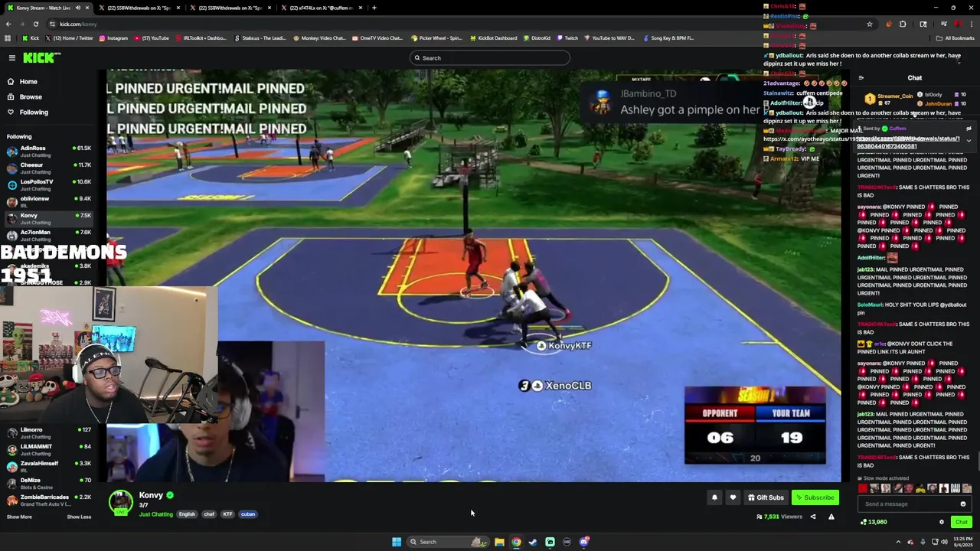Open KickBot Dashboard bookmark

(494, 37)
